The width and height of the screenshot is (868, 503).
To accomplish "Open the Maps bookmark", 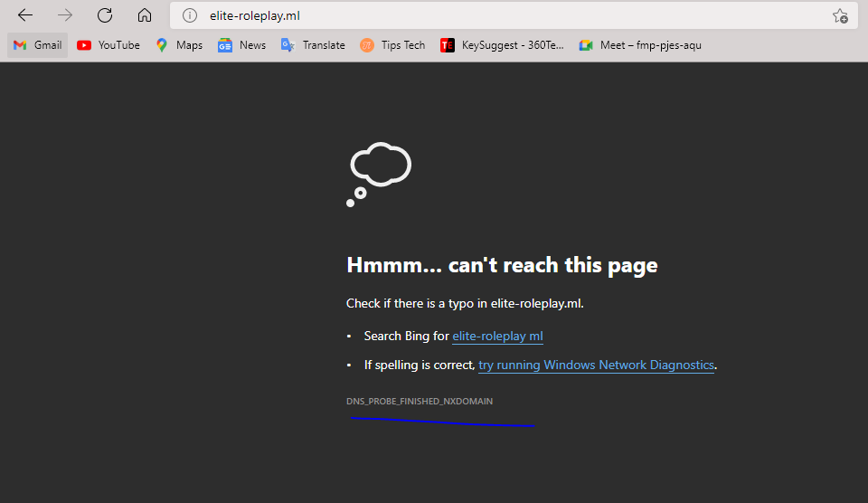I will click(179, 45).
